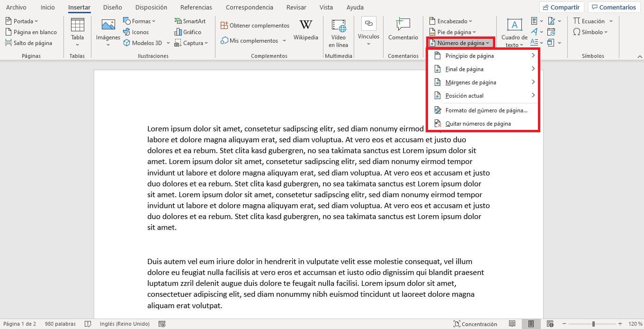The height and width of the screenshot is (329, 644).
Task: Switch to the Referencias tab
Action: (x=196, y=7)
